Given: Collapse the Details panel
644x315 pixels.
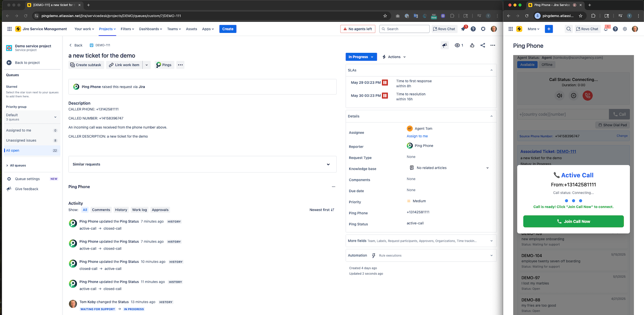Looking at the screenshot, I should tap(491, 116).
